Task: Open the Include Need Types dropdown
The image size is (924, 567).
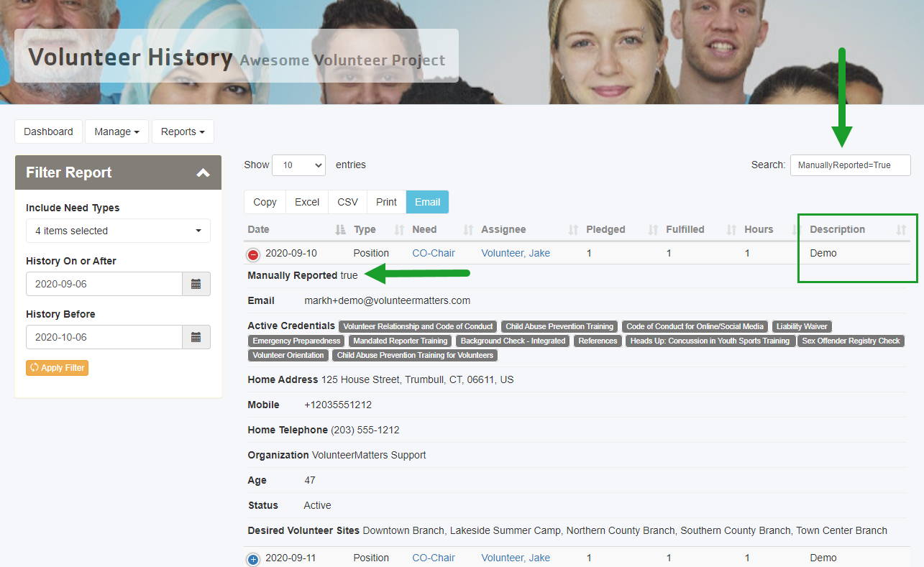Action: coord(118,231)
